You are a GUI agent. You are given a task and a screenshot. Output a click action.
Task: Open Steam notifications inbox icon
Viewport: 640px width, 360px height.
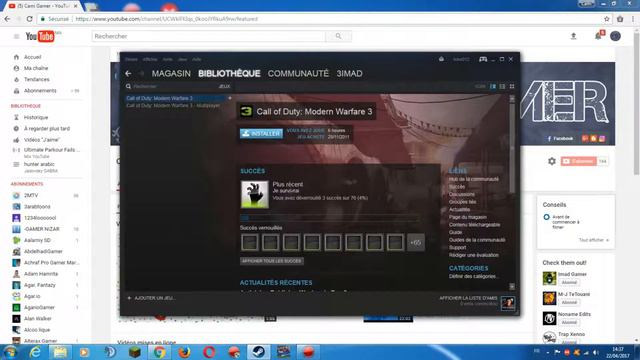coord(441,59)
